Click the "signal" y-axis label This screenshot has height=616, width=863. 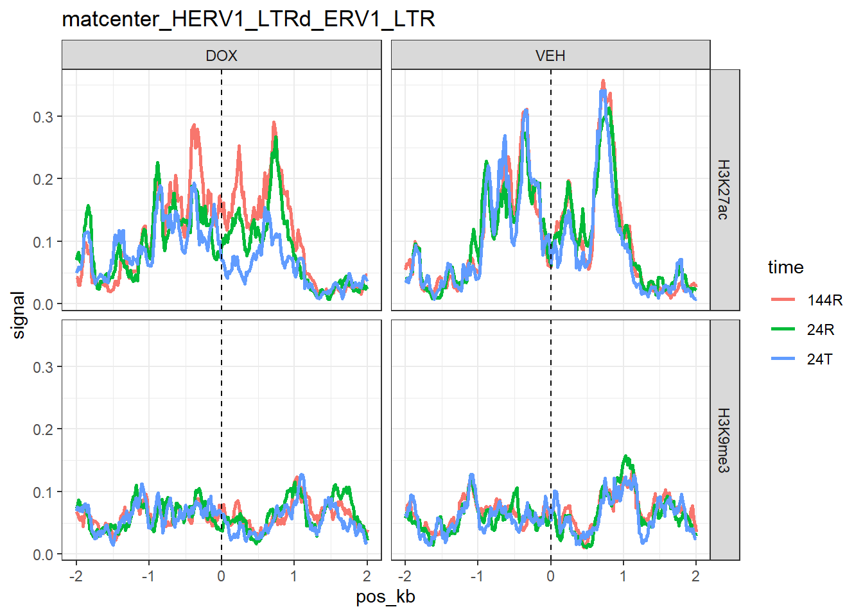click(18, 314)
